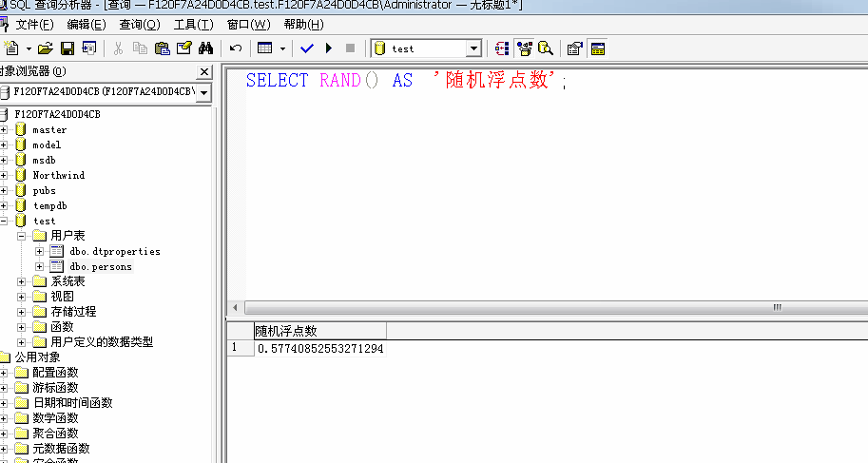
Task: Click the Undo arrow icon
Action: pos(236,48)
